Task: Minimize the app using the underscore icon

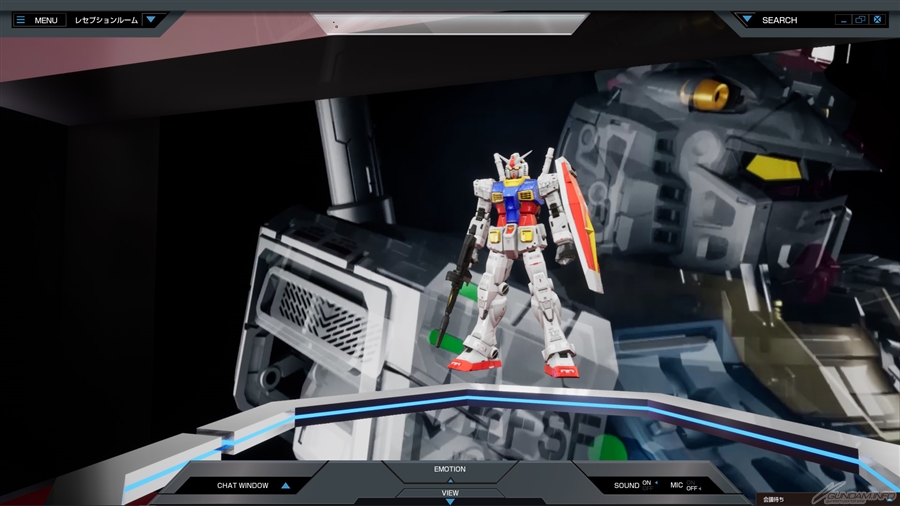Action: click(x=843, y=20)
